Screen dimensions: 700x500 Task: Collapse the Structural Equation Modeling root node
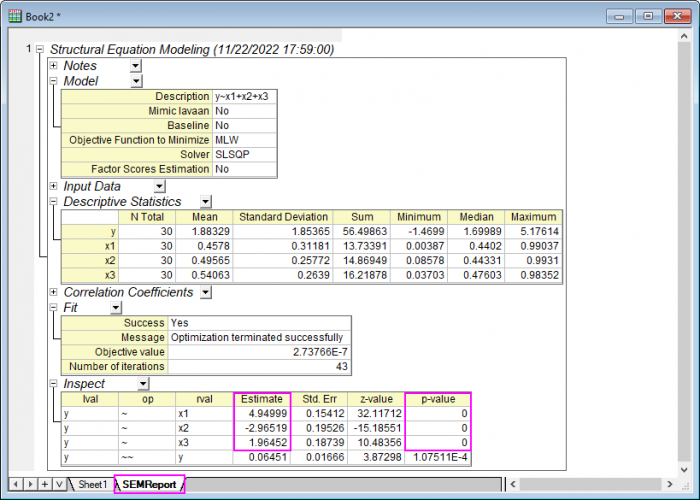point(39,49)
